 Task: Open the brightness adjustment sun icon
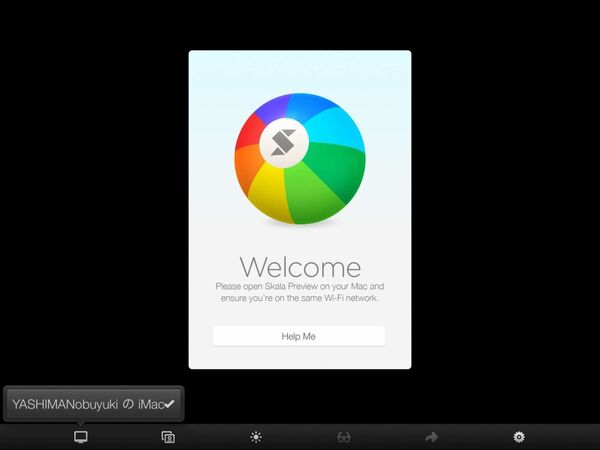256,437
